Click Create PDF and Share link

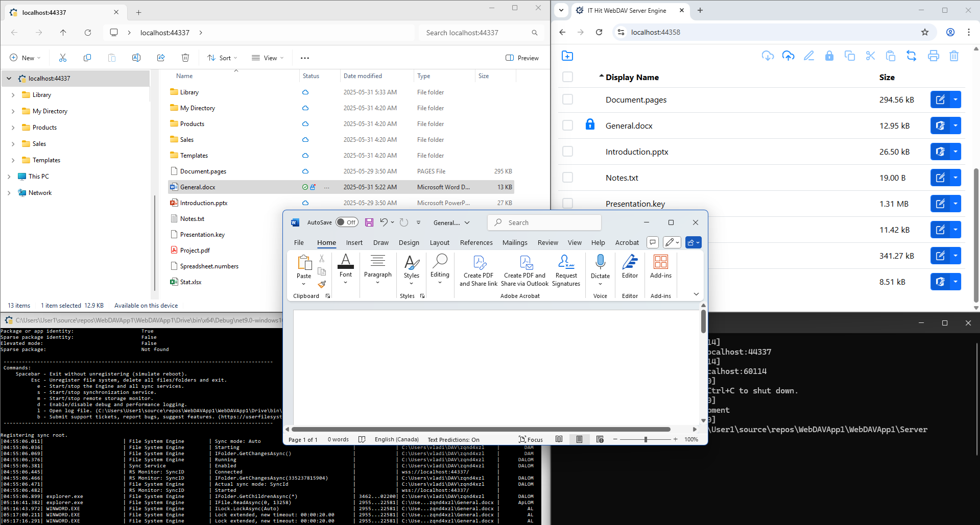479,270
